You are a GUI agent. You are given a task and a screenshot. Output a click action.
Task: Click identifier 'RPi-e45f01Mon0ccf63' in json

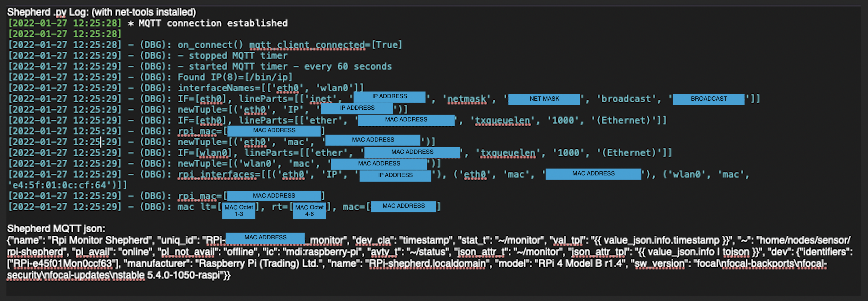coord(63,263)
